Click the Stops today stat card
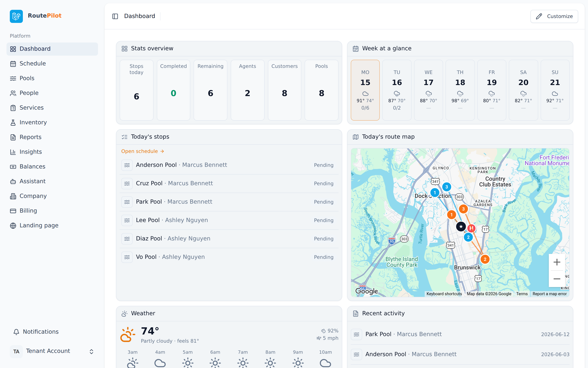Screen dimensions: 588x368 pyautogui.click(x=136, y=90)
